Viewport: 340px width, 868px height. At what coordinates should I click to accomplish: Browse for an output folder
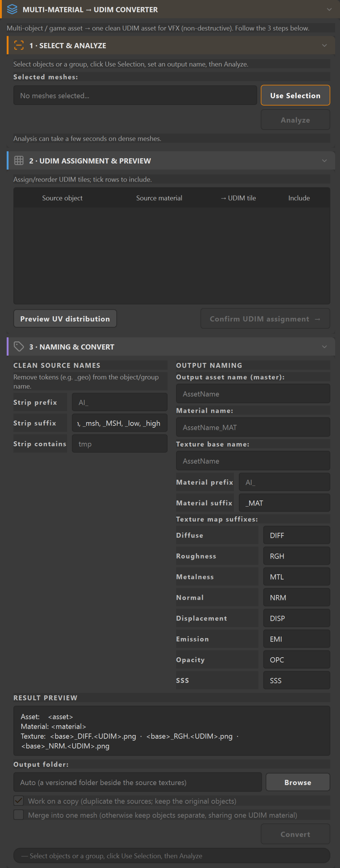pos(298,782)
